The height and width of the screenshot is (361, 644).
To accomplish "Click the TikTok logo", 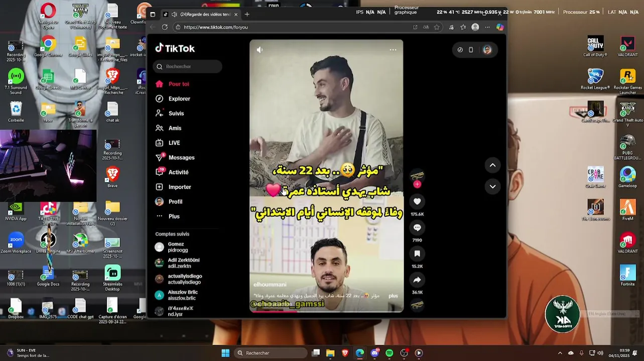I will click(x=175, y=48).
